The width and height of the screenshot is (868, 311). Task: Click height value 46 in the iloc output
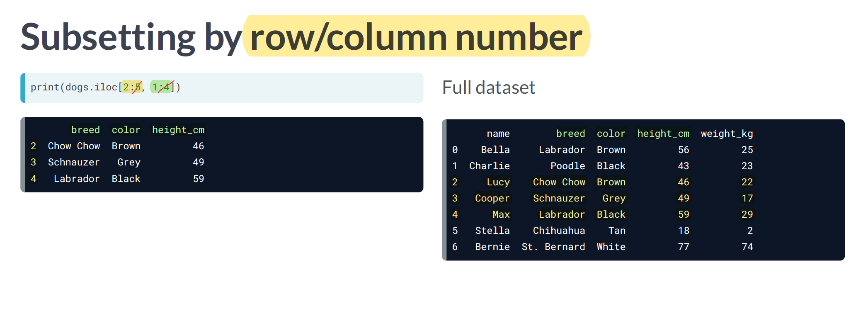[x=199, y=146]
